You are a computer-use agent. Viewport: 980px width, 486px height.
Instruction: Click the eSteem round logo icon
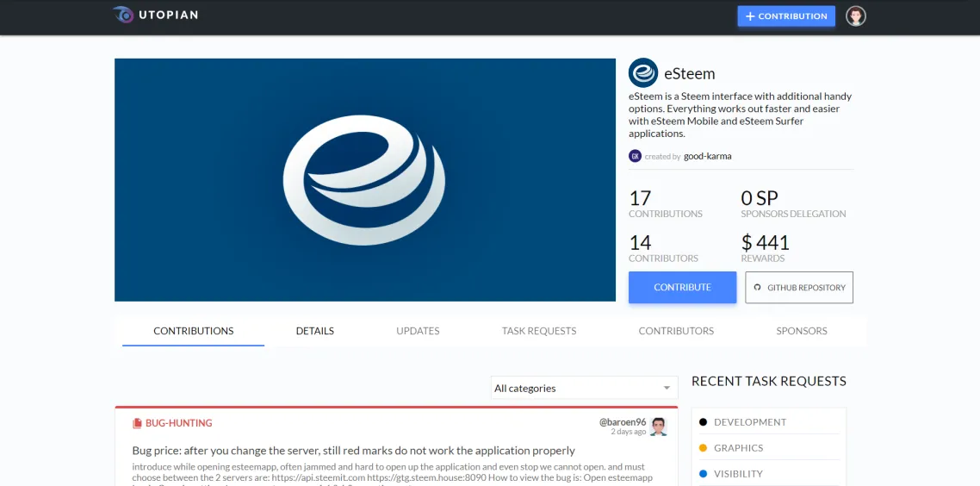tap(643, 73)
